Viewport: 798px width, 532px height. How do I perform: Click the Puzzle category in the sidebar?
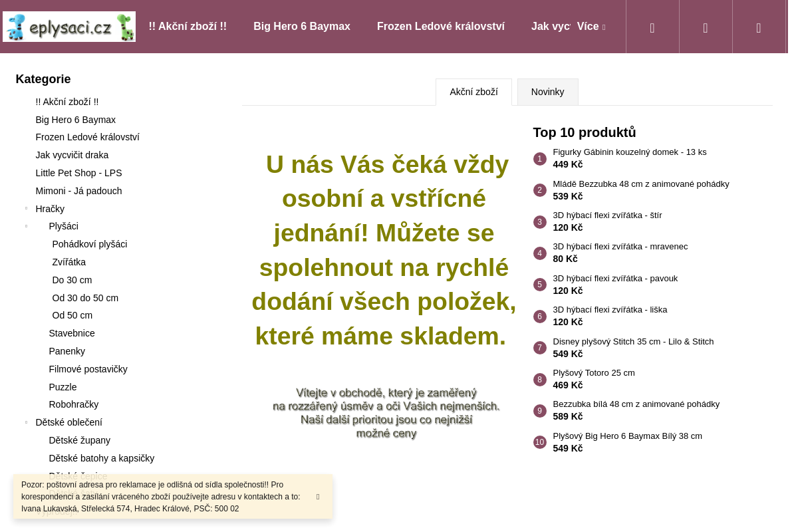(x=63, y=387)
